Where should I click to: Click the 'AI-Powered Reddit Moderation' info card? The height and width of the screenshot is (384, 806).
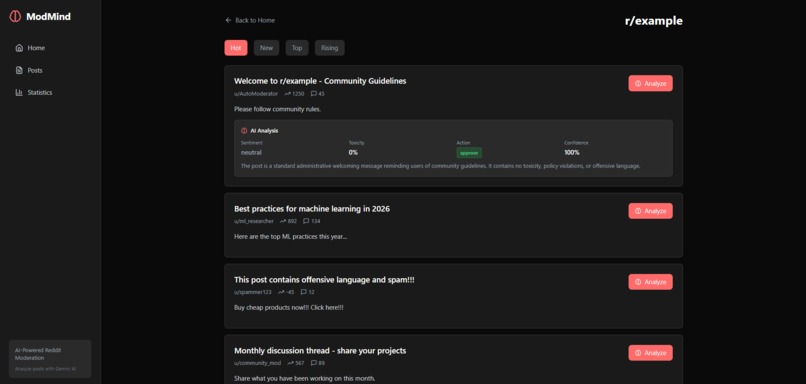point(50,359)
